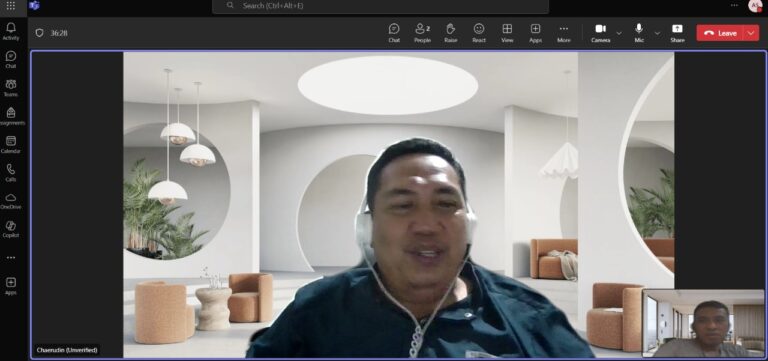Go to Teams in the sidebar
Screen dimensions: 768x361
[11, 88]
